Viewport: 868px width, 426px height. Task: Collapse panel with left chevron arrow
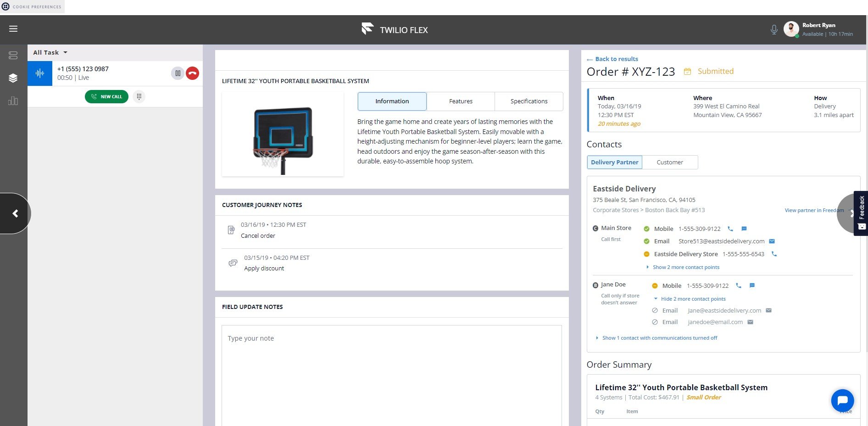point(15,213)
